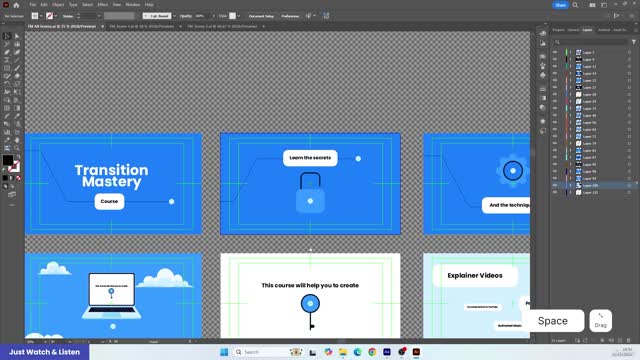
Task: Click the filter icon in Layers panel
Action: [x=633, y=42]
